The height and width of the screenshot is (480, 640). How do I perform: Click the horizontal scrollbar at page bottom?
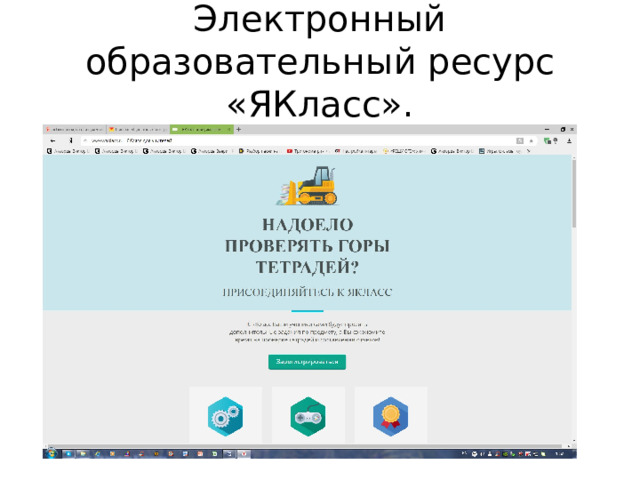coord(307,446)
